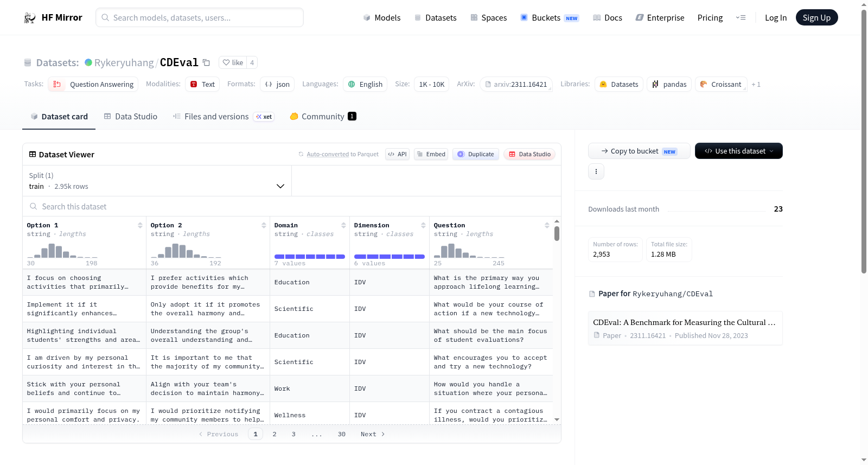
Task: Show the +1 additional libraries
Action: coord(756,85)
